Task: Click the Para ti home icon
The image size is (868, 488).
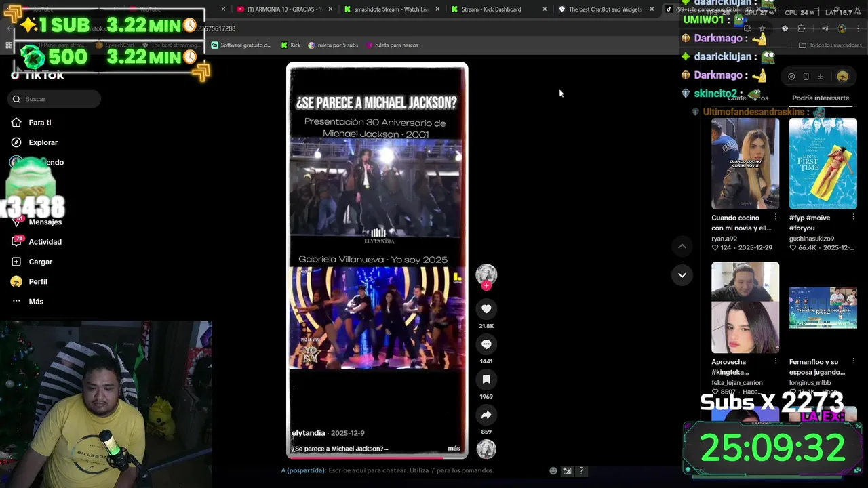Action: pos(16,123)
